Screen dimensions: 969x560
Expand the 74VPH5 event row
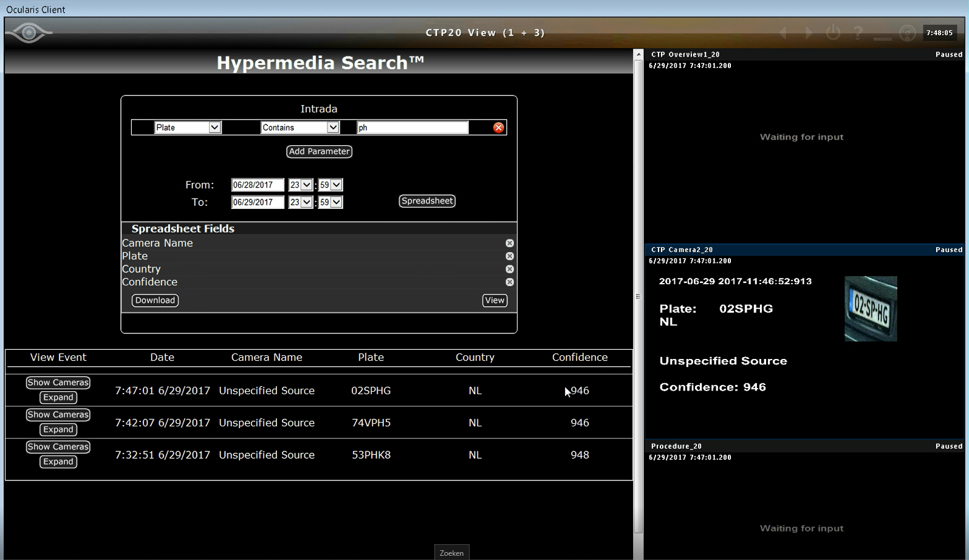pyautogui.click(x=58, y=429)
